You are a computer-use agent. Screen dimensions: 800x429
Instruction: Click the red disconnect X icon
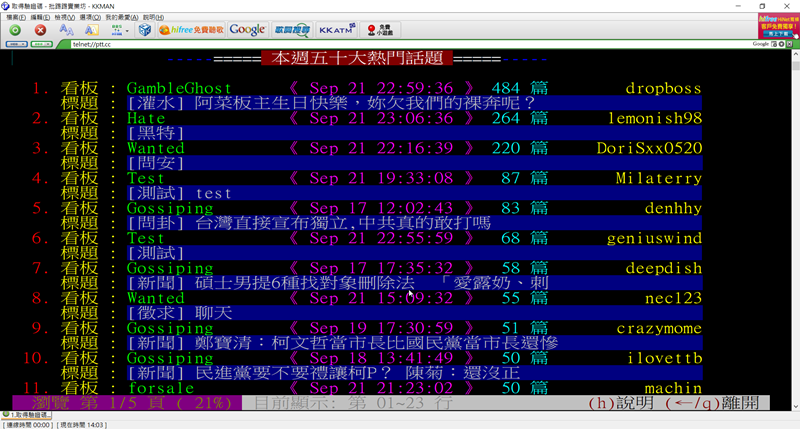click(x=40, y=30)
